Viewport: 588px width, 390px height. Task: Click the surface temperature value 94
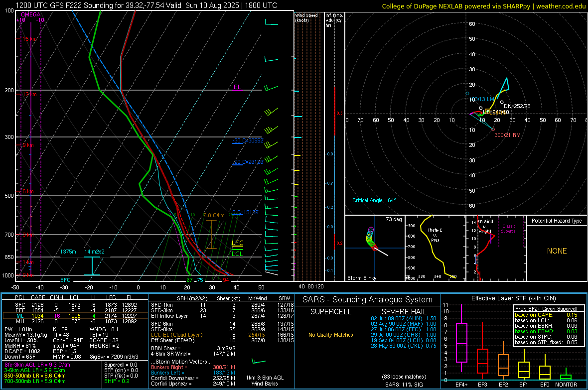[x=226, y=280]
